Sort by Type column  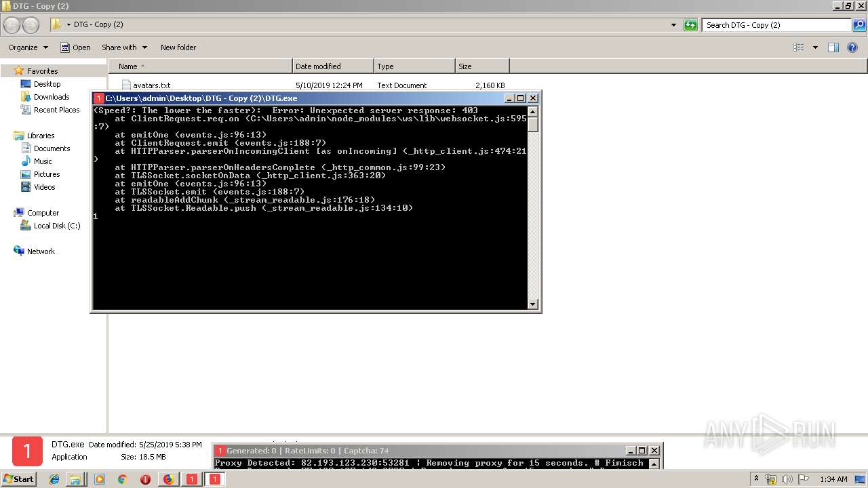[414, 66]
